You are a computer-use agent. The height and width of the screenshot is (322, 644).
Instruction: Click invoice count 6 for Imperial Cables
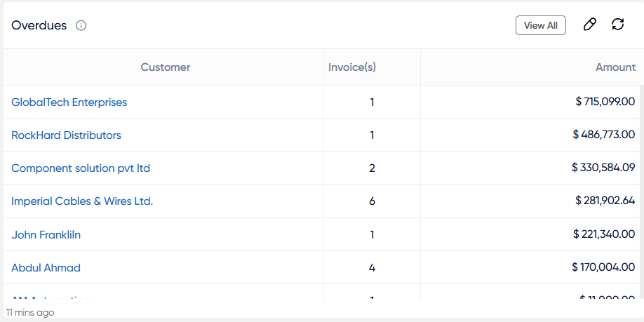point(372,201)
